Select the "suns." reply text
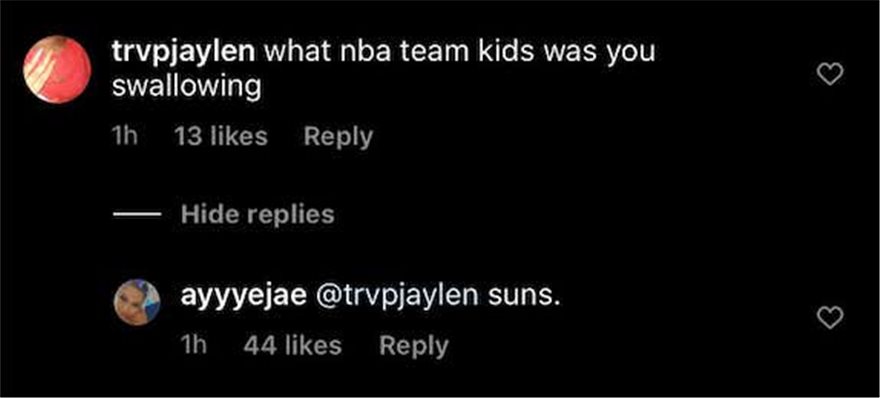Viewport: 880px width, 398px height. coord(524,298)
